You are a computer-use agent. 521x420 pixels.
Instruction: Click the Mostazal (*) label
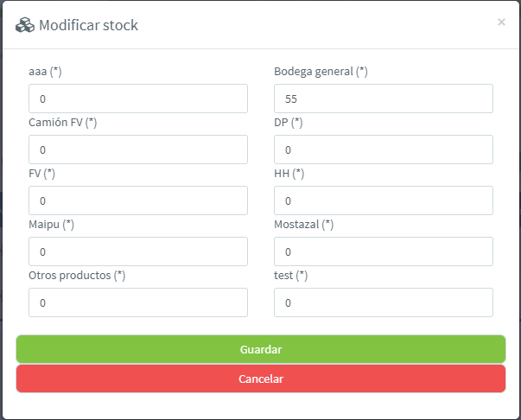point(303,225)
